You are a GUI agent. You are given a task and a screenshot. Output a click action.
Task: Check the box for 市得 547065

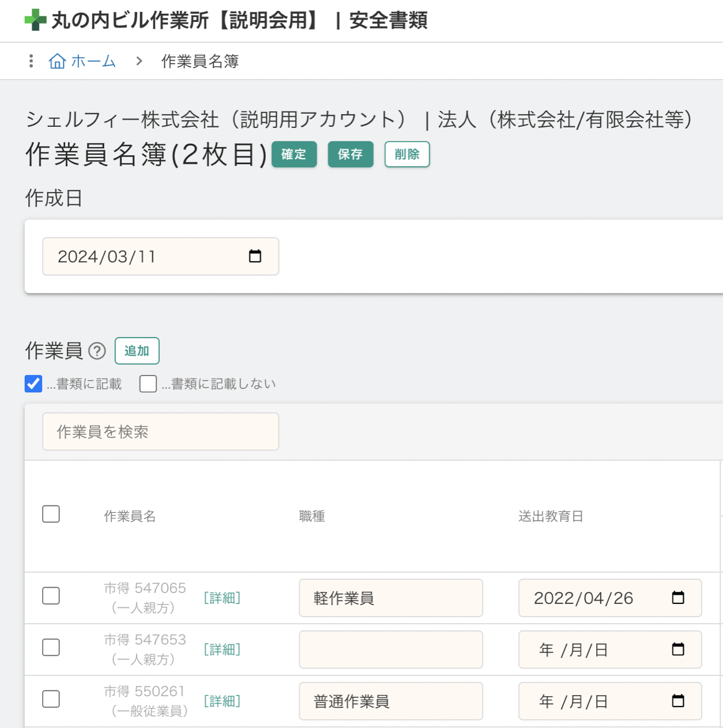(x=51, y=596)
